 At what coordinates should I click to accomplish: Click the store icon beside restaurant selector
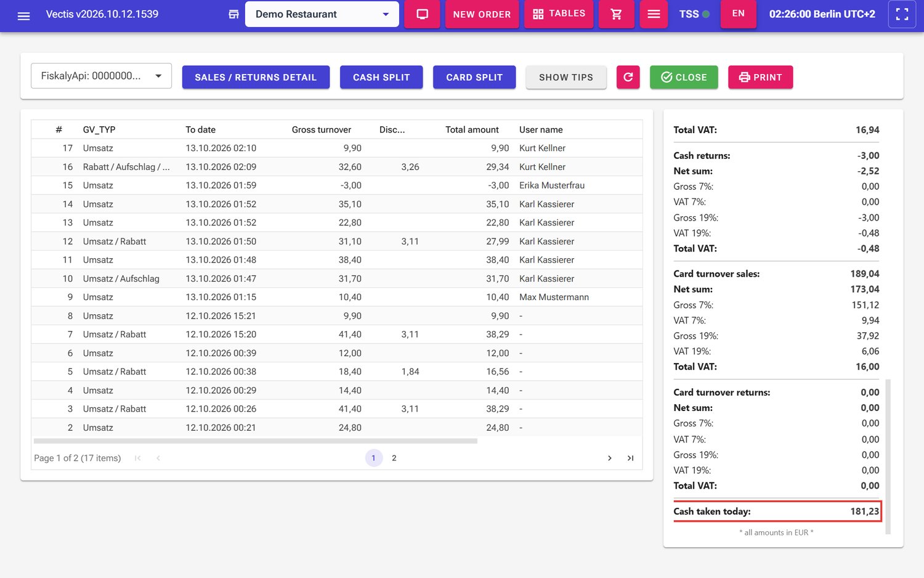tap(233, 14)
